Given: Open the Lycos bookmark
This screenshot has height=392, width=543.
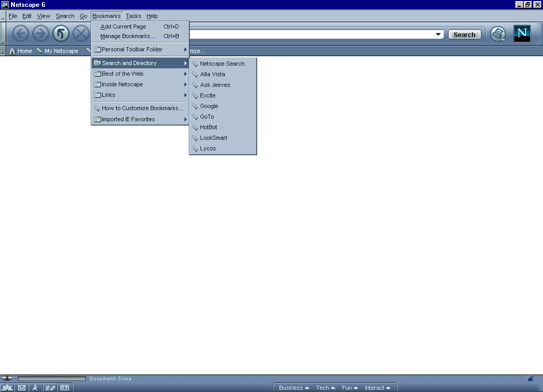Looking at the screenshot, I should click(x=223, y=148).
